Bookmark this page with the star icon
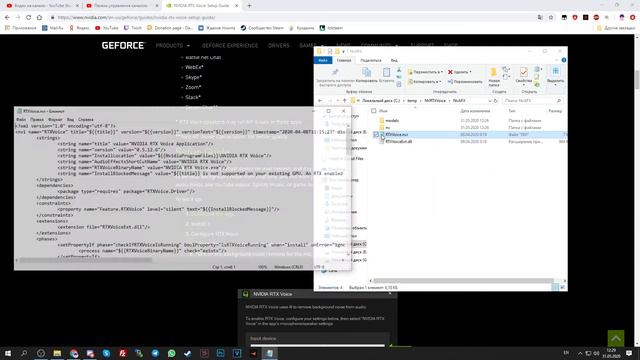The image size is (640, 360). pyautogui.click(x=551, y=18)
